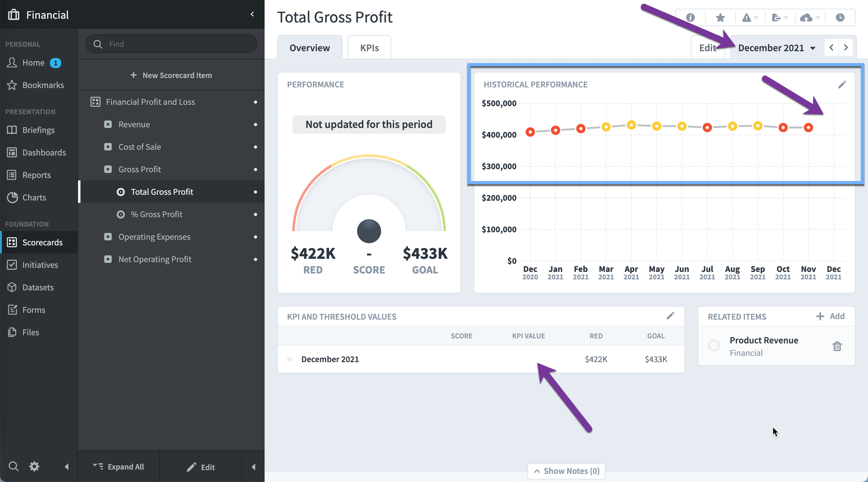Viewport: 868px width, 482px height.
Task: Collapse the Financial sidebar chevron
Action: (252, 14)
